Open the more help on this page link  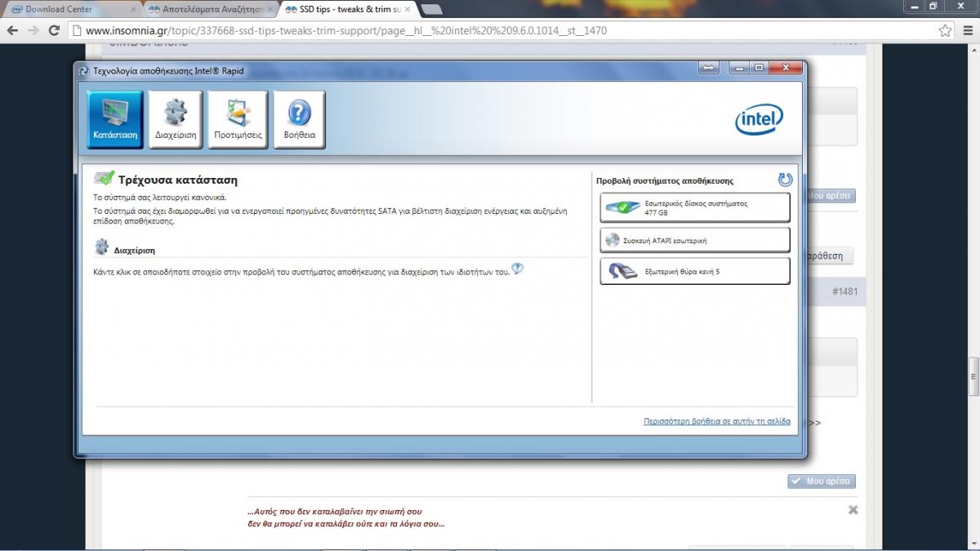(717, 422)
